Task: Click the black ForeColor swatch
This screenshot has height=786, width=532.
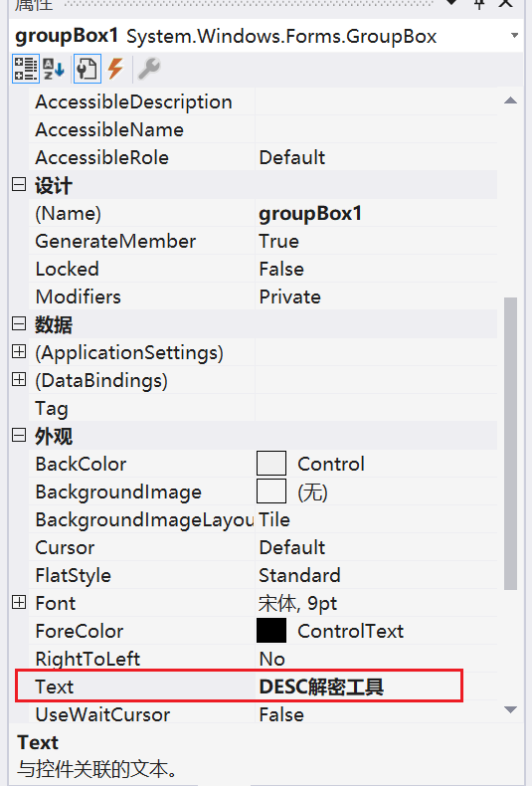Action: [x=271, y=630]
